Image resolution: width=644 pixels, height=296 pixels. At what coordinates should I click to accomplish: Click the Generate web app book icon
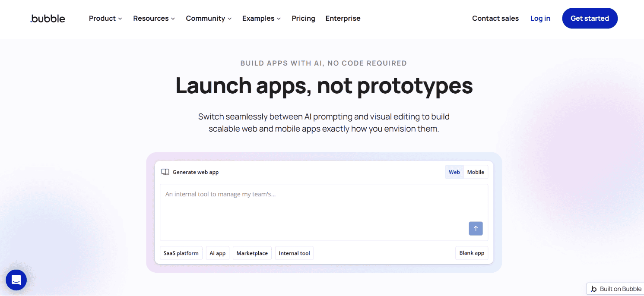click(165, 172)
